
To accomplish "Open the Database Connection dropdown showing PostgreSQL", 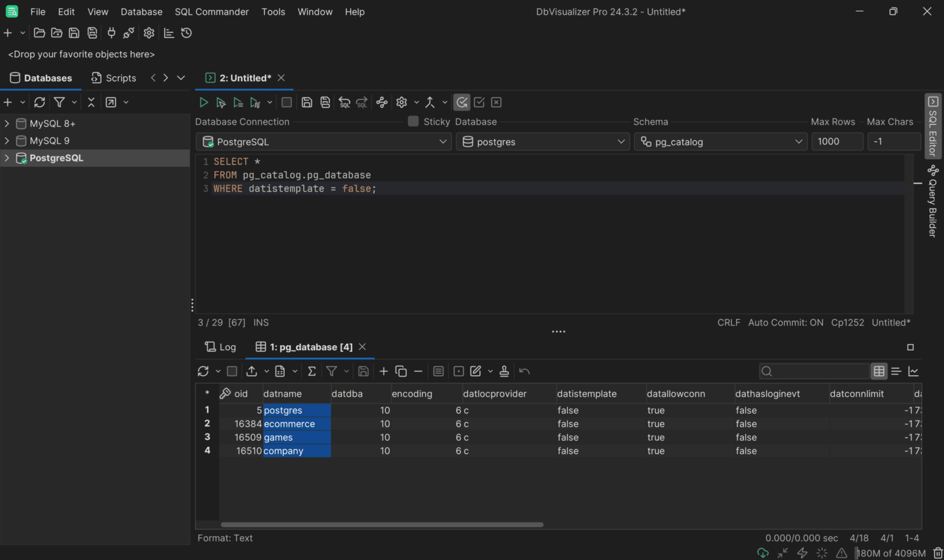I will tap(324, 142).
